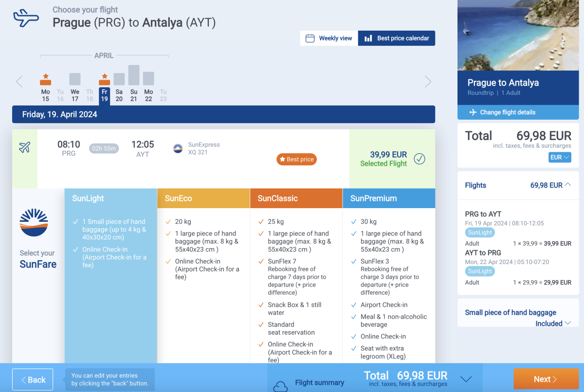Screen dimensions: 584x392
Task: Click the Antalya beach destination photo
Action: point(518,35)
